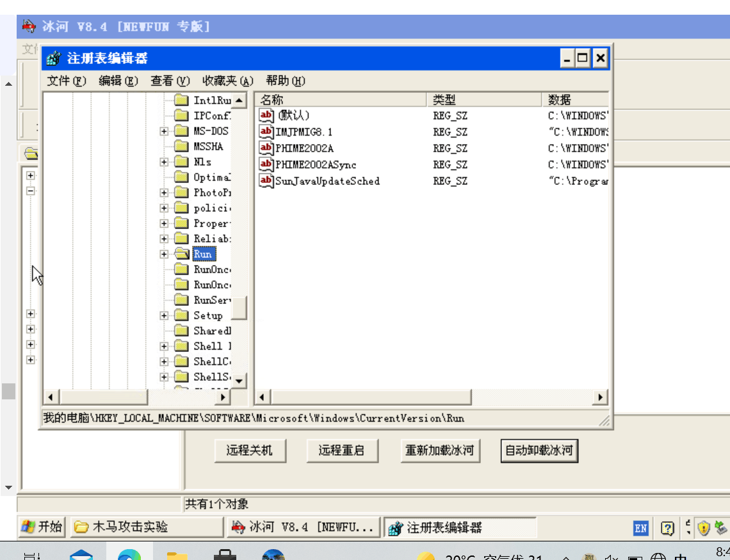Click the safely remove hardware tray icon
730x560 pixels.
(720, 528)
